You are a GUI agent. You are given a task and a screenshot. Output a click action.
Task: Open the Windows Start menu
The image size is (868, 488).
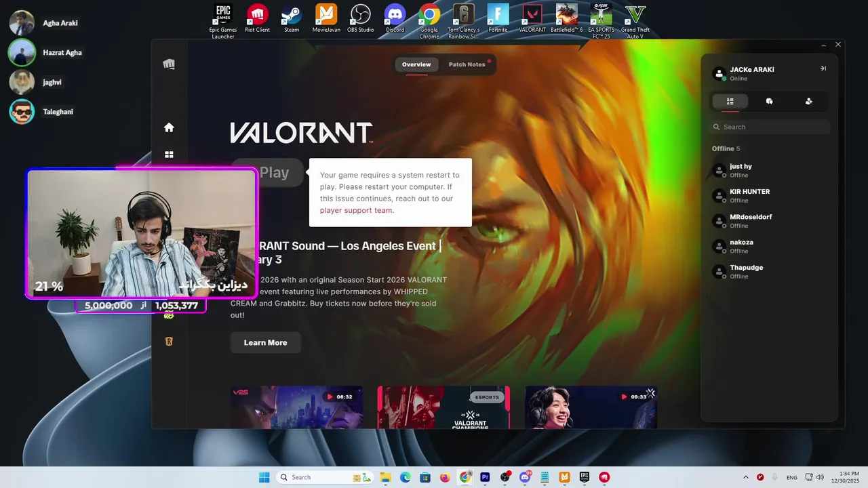pos(264,477)
